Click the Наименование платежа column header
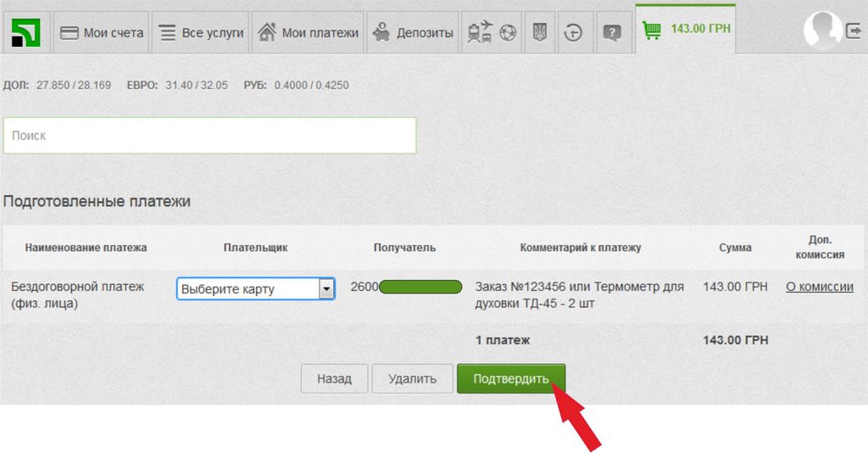Image resolution: width=868 pixels, height=453 pixels. tap(86, 248)
